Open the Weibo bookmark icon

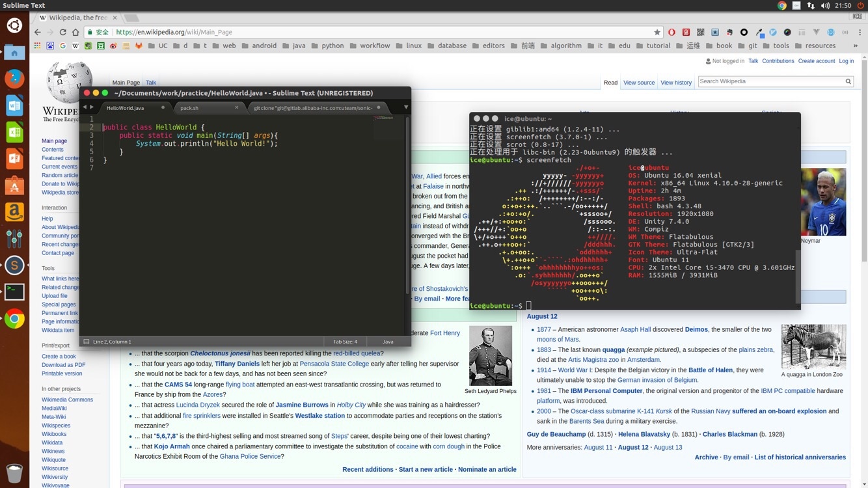tap(113, 46)
